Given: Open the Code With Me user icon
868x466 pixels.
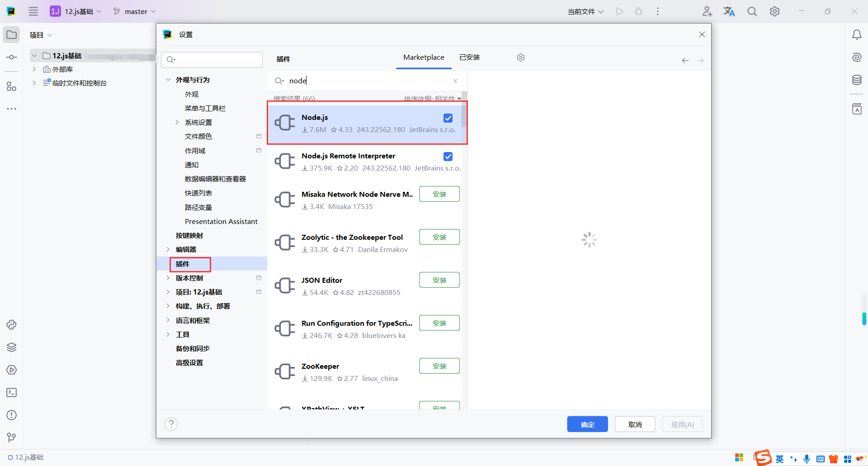Looking at the screenshot, I should coord(708,11).
